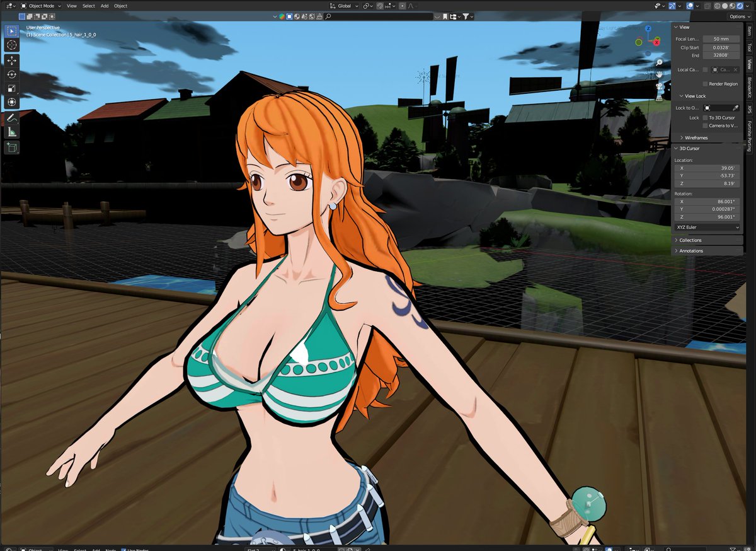Switch to wireframe viewport shading
Viewport: 756px width, 551px height.
click(717, 6)
